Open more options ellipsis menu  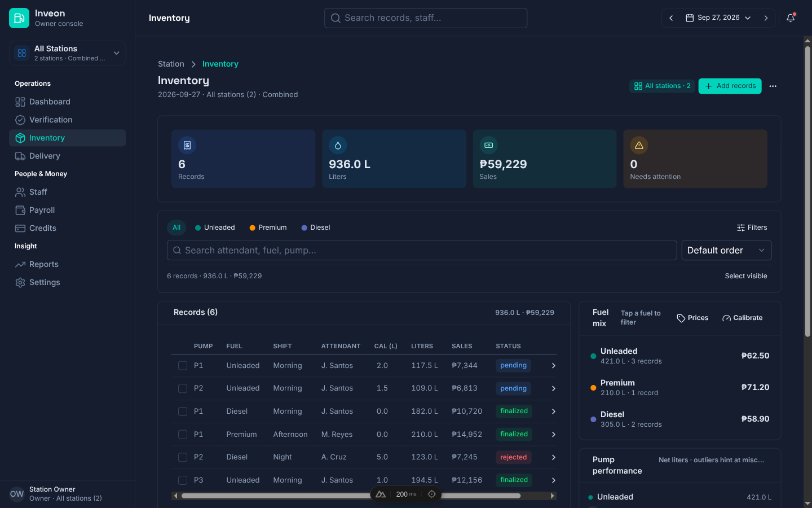coord(773,86)
